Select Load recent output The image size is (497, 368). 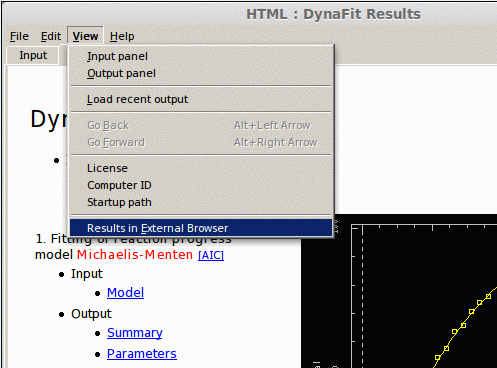[x=201, y=99]
